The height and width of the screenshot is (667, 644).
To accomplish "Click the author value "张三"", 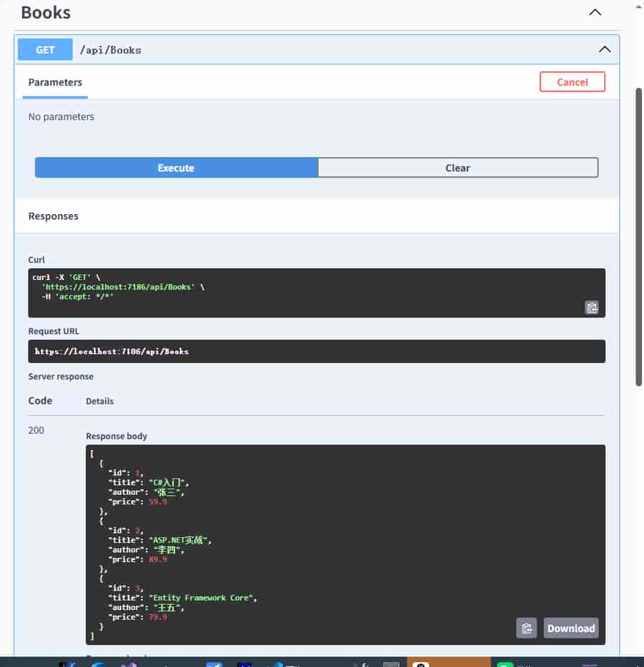I will (167, 492).
